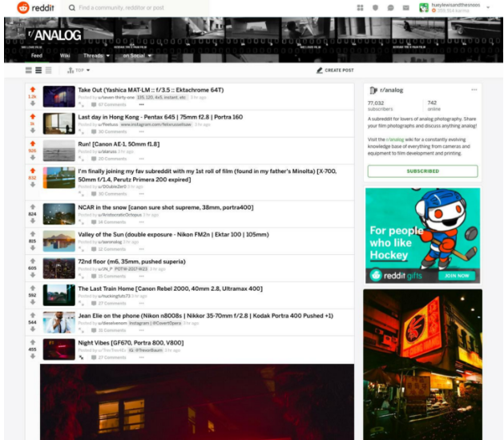Upvote the Jean Elie on the phone post
This screenshot has height=440, width=504.
pos(33,315)
